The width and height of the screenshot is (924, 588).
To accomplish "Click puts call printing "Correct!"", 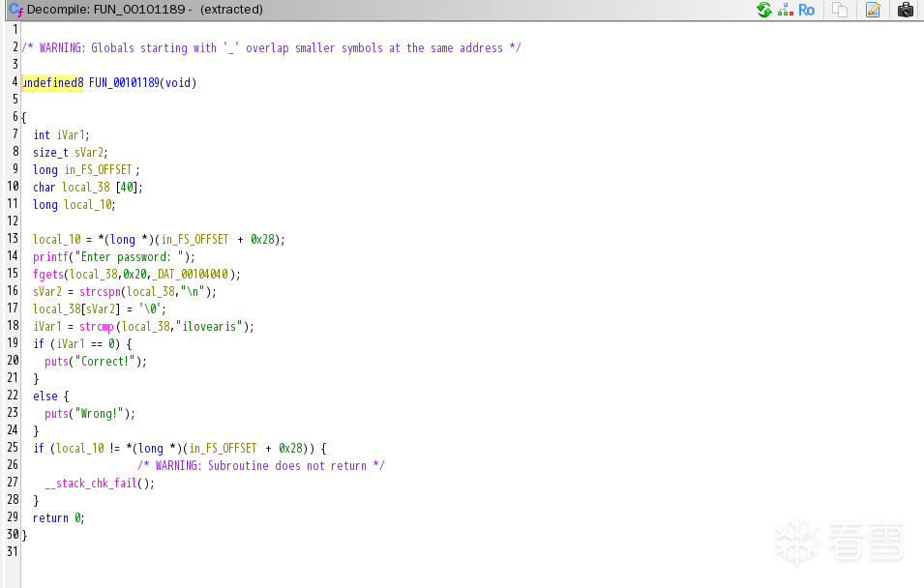I will [x=56, y=361].
